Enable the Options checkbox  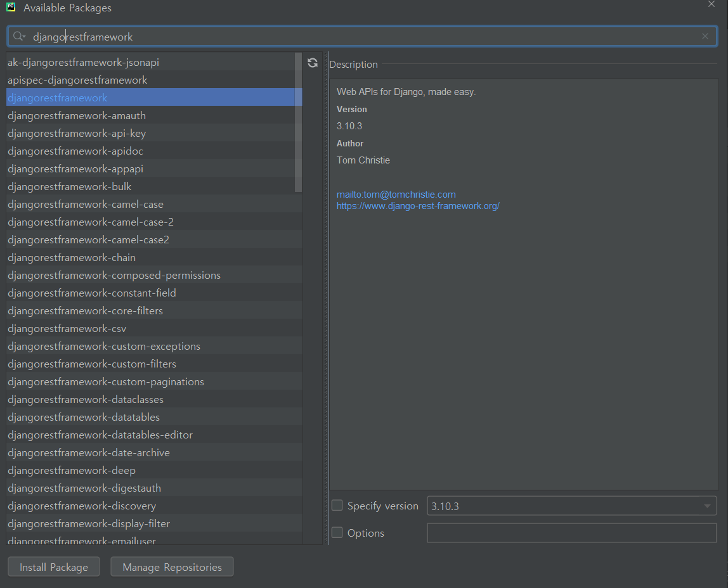337,532
